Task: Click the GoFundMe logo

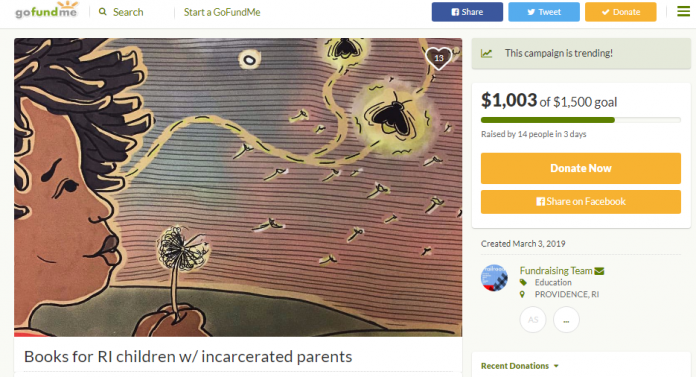Action: click(46, 10)
